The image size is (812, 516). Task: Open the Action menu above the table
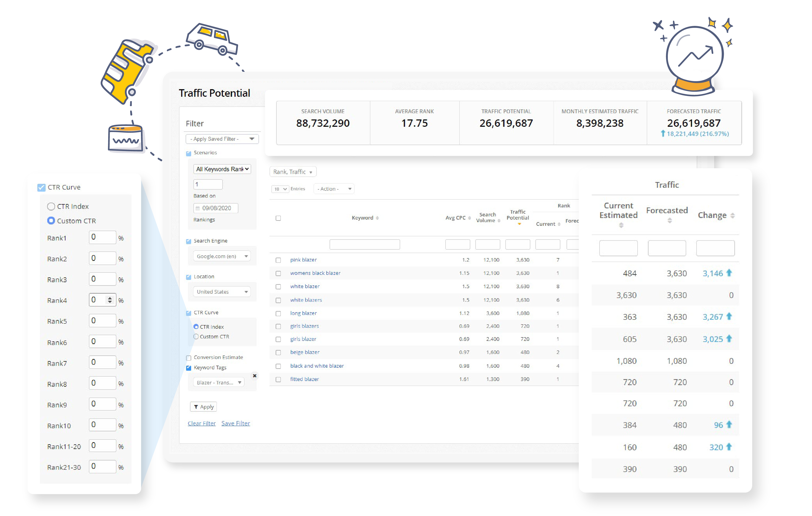coord(333,189)
